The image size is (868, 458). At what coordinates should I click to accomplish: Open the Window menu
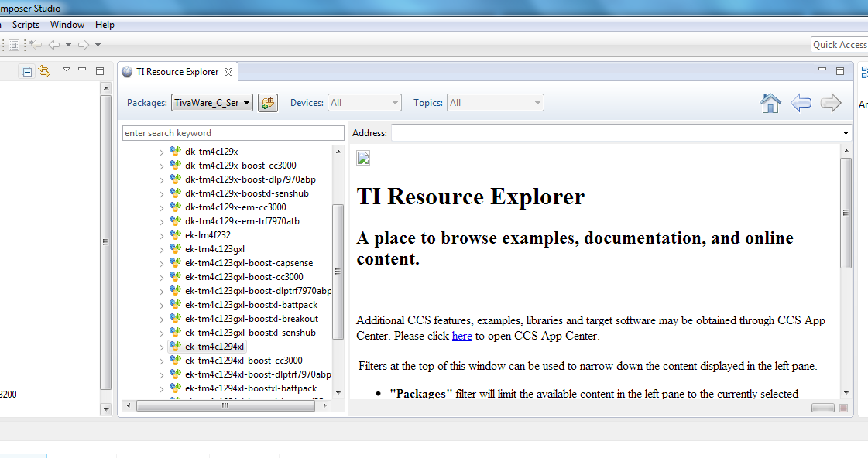tap(67, 25)
